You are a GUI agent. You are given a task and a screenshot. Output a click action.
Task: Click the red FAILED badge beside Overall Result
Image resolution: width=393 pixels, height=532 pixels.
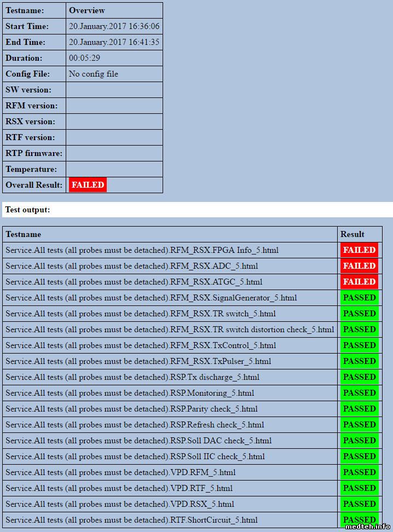pos(88,185)
